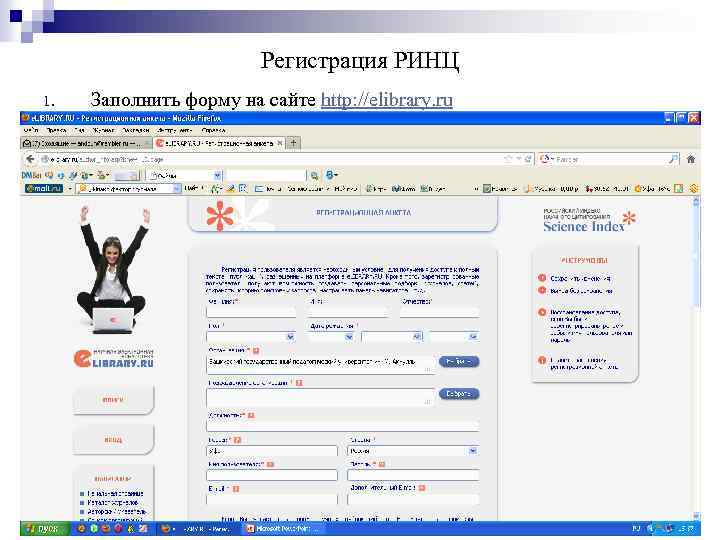Screen dimensions: 720x540
Task: Close the eLIBRARY.RU registration tab
Action: point(280,143)
